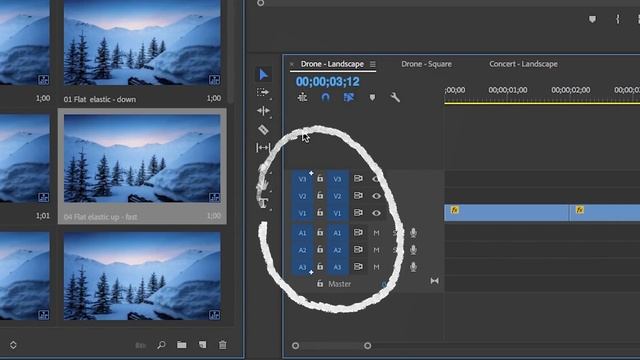Mute audio track A3
Screen dimensions: 640x360
coord(376,267)
